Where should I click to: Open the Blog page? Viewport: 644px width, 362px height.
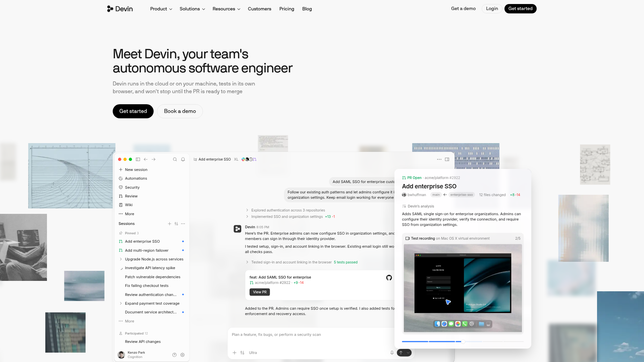(307, 9)
